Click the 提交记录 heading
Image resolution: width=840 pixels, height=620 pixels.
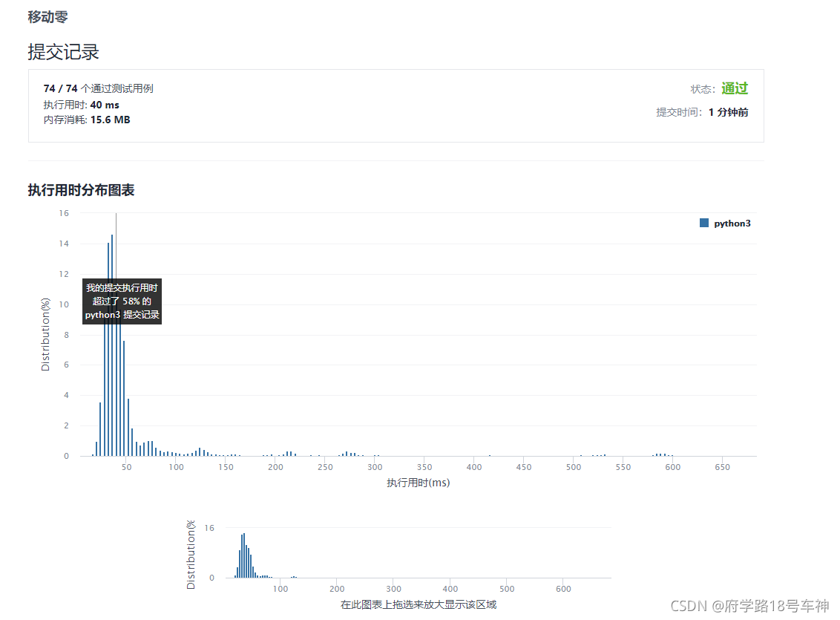click(63, 52)
